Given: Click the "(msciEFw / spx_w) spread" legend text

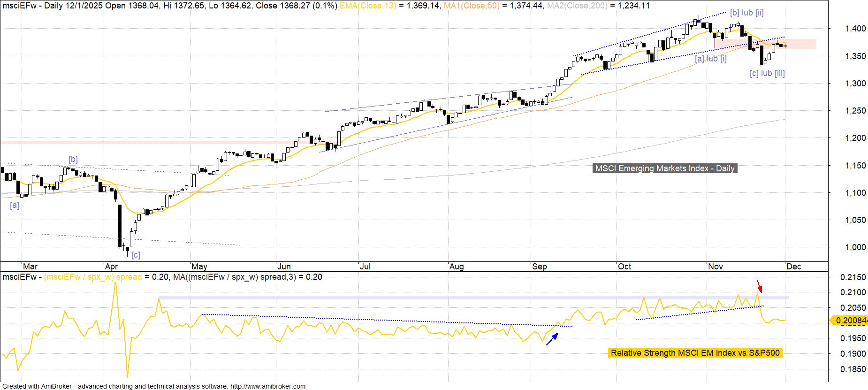Looking at the screenshot, I should (93, 277).
